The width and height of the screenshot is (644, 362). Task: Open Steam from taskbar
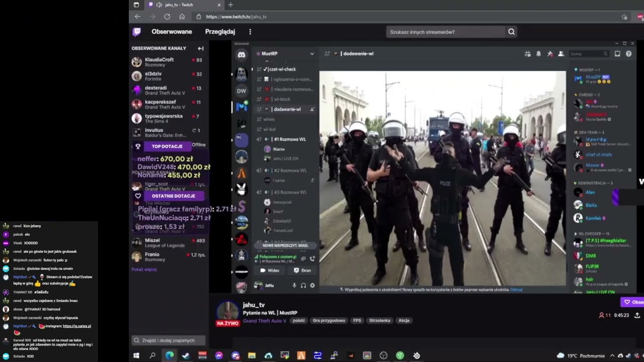point(186,355)
